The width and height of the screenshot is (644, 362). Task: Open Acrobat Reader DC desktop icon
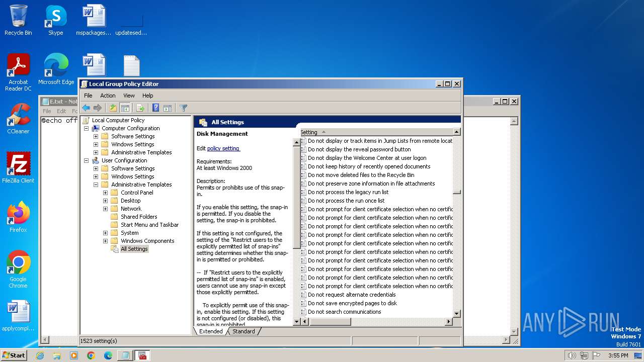18,72
